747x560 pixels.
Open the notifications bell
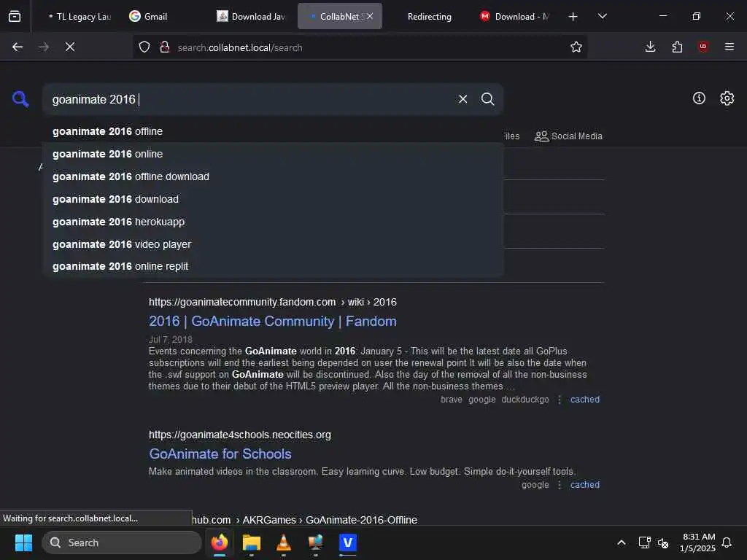click(727, 542)
